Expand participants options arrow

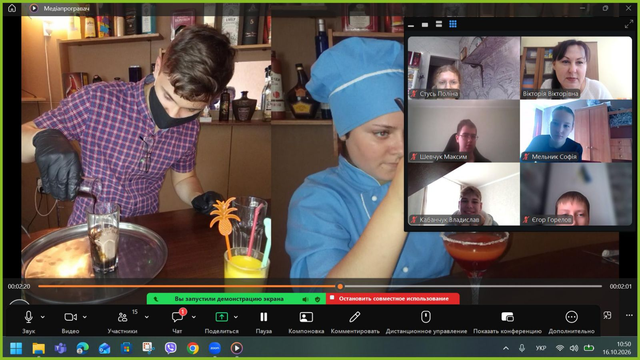147,317
